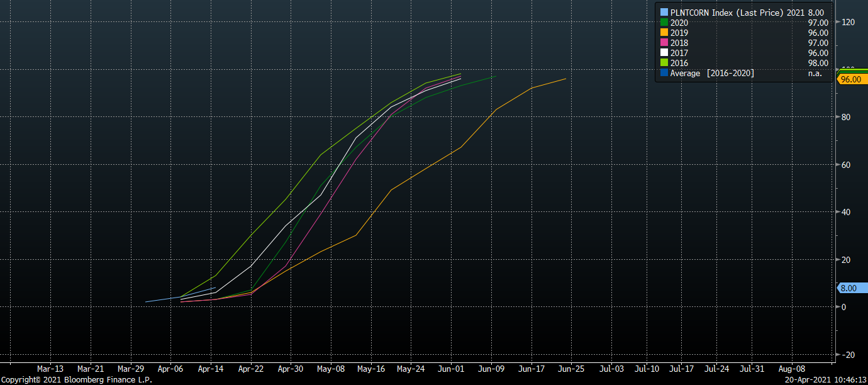Click the blue 8.00 axis value flag

(x=852, y=288)
